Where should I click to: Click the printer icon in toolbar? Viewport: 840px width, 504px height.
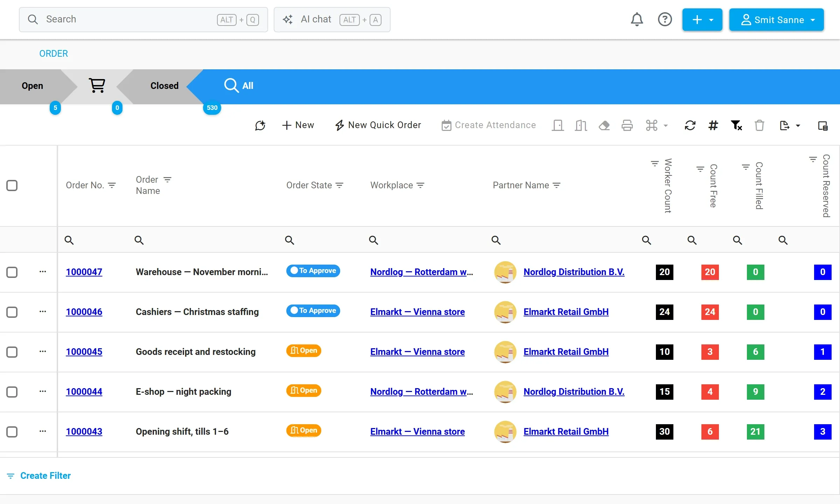(627, 125)
